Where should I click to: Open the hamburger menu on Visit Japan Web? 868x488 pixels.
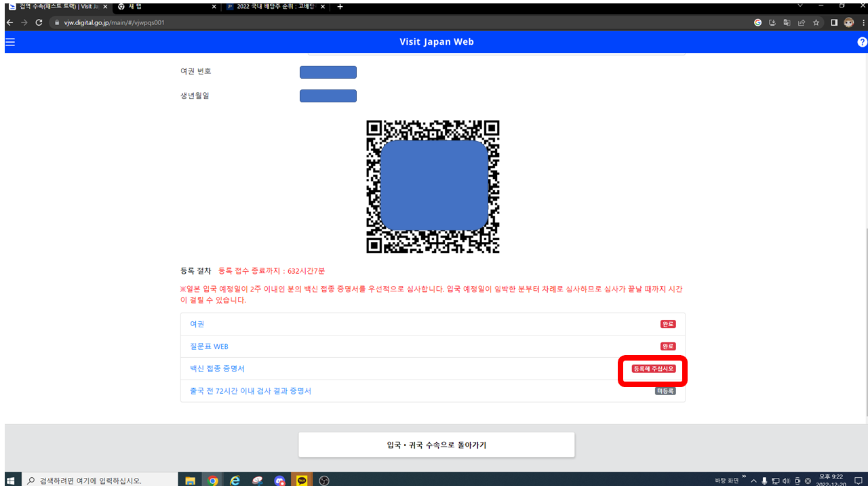(9, 42)
